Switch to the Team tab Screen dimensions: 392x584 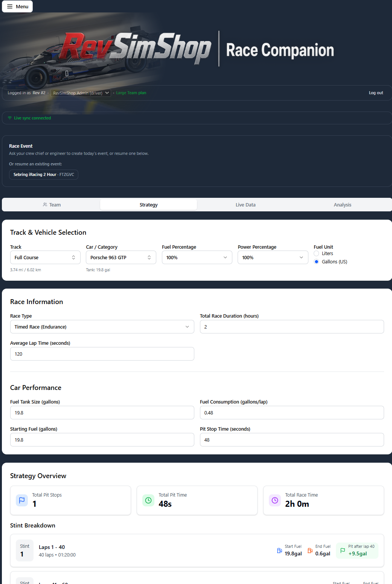point(52,205)
